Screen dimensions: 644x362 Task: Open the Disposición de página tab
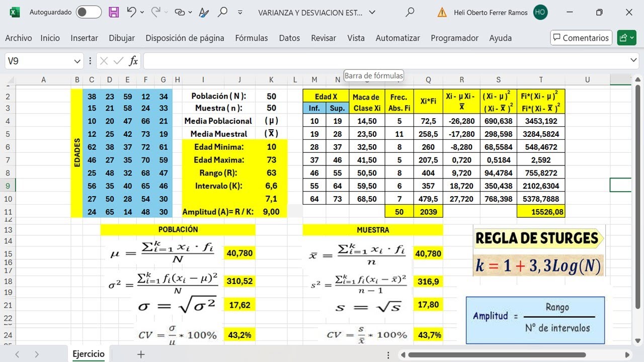(x=185, y=38)
